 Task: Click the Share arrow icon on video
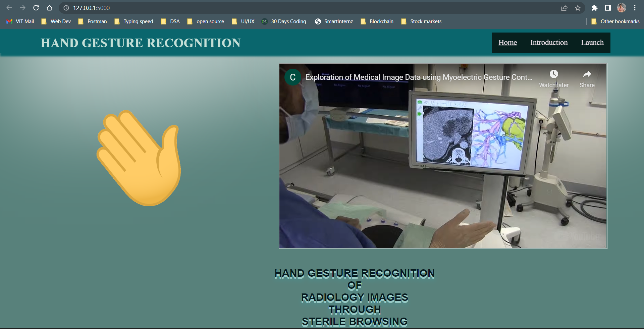pyautogui.click(x=587, y=74)
